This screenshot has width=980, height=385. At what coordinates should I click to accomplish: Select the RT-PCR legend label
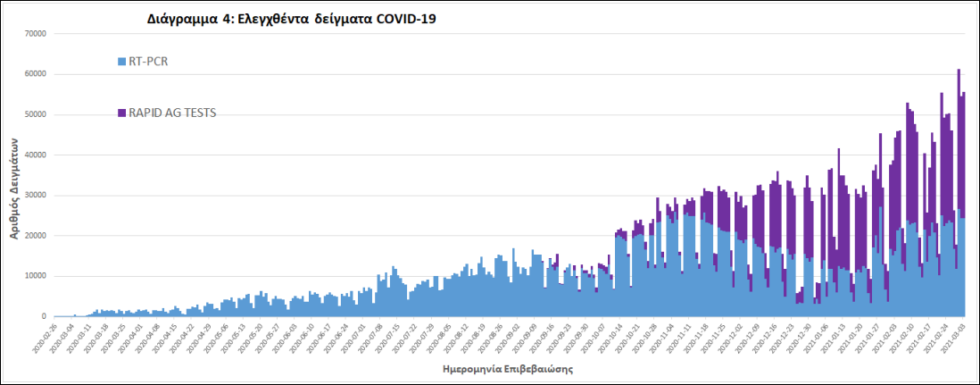pos(149,62)
